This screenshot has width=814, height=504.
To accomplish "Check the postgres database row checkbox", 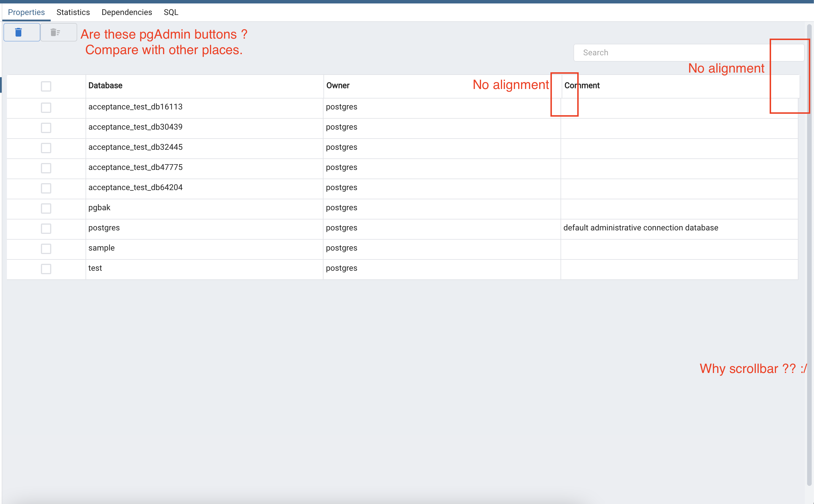I will [46, 229].
